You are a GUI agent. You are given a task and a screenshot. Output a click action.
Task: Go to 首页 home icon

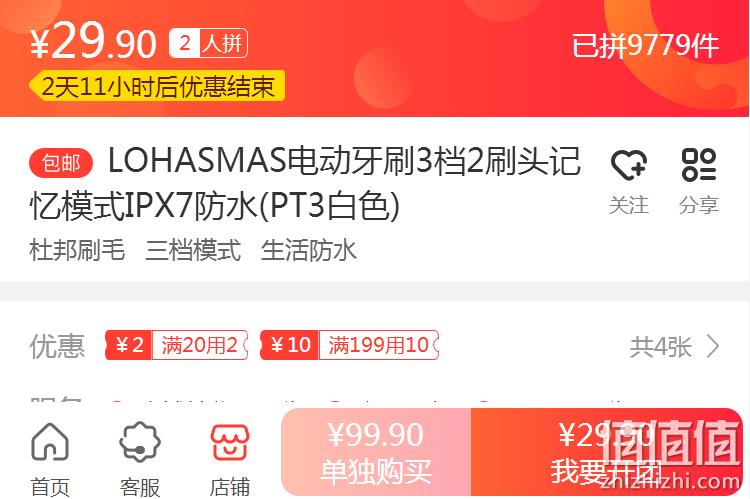(50, 442)
